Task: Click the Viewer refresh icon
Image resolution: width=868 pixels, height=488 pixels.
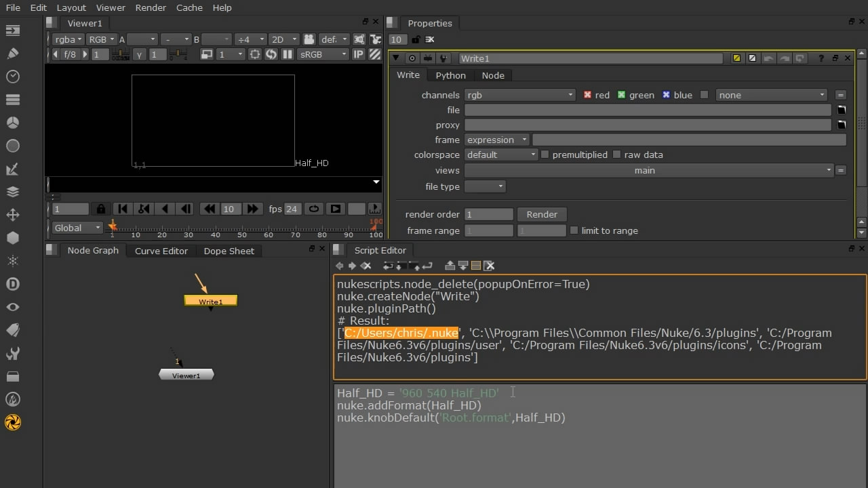Action: pos(271,54)
